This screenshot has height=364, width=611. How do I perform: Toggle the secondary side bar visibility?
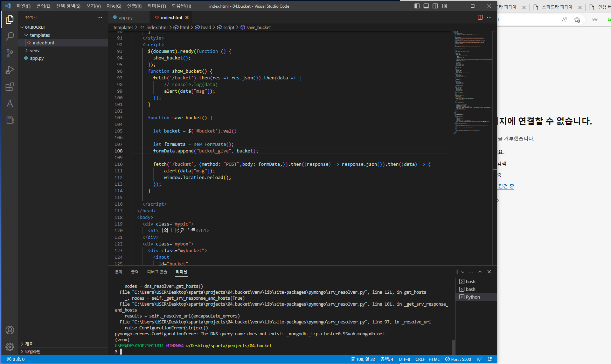pyautogui.click(x=435, y=6)
